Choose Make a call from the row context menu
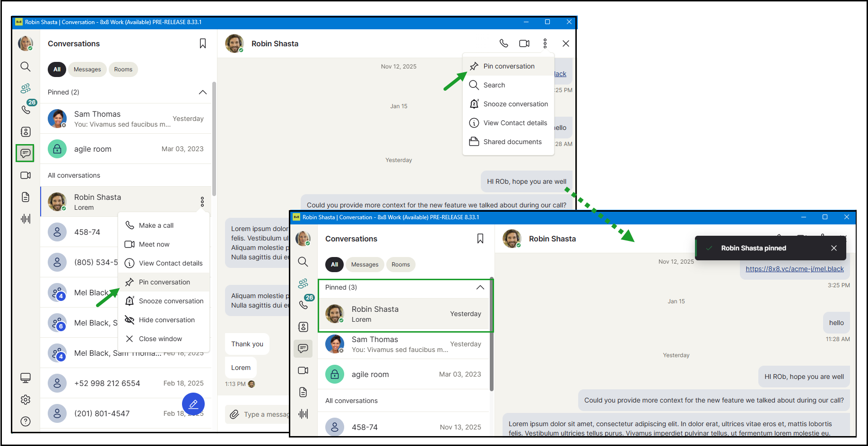Viewport: 868px width, 446px height. click(164, 225)
